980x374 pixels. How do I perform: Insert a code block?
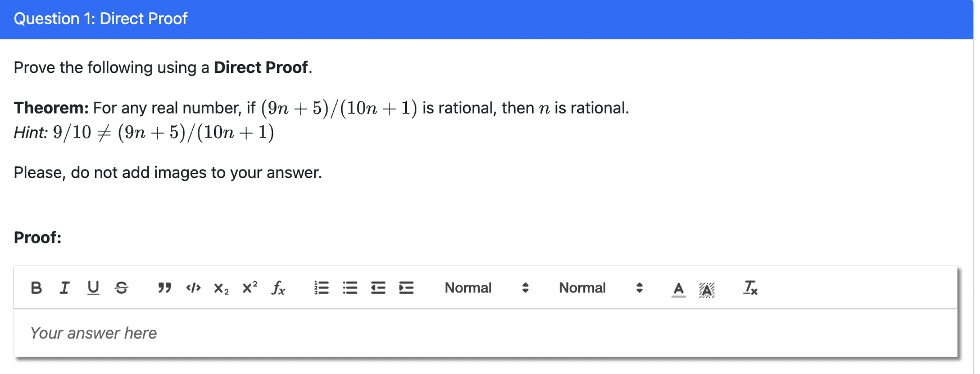point(193,288)
